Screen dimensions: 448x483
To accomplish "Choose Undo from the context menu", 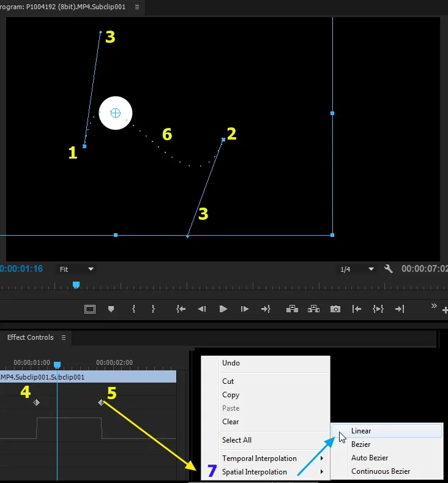I will tap(266, 363).
